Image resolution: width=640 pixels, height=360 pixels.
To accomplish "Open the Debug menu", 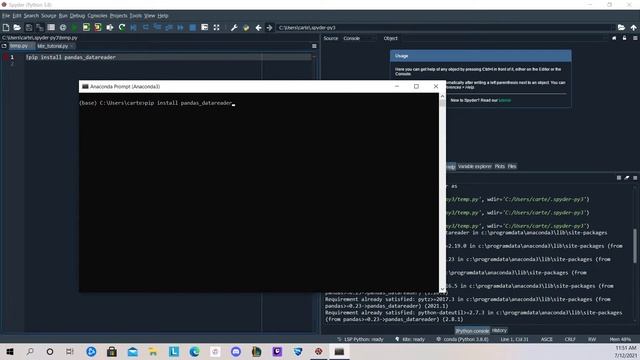I will (77, 16).
